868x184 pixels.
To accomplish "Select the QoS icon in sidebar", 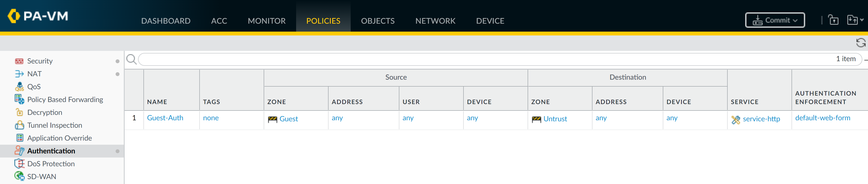I will point(19,86).
